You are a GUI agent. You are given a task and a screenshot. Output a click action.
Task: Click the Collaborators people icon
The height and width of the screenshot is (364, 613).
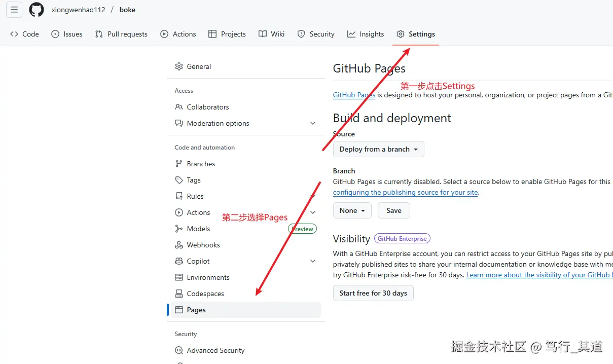tap(179, 107)
